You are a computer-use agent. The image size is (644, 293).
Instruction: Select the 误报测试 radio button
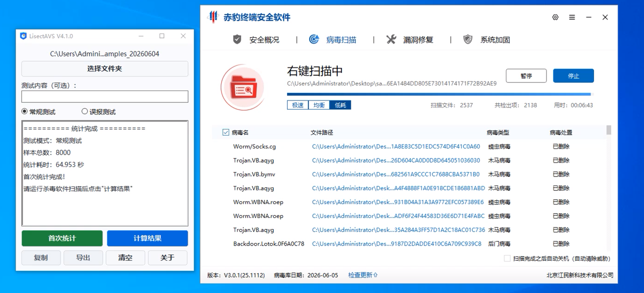click(x=85, y=111)
